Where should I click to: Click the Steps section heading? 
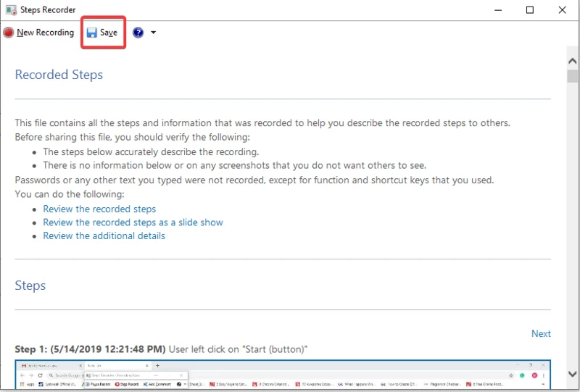30,285
